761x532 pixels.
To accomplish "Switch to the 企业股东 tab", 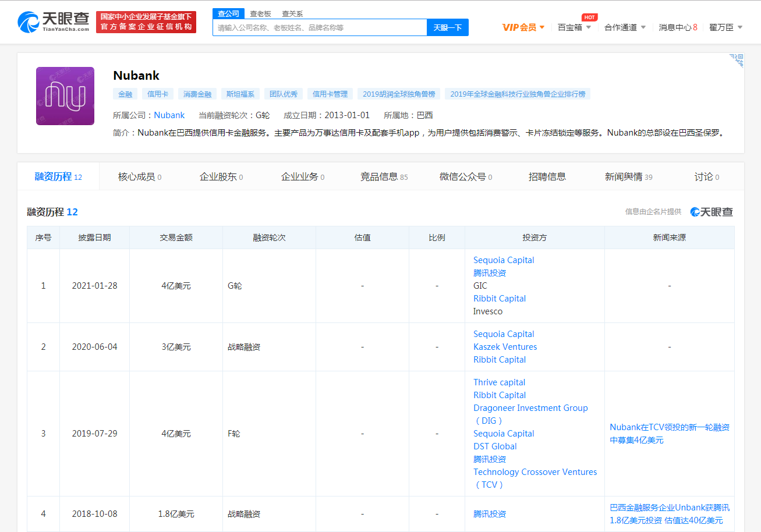I will [x=221, y=176].
